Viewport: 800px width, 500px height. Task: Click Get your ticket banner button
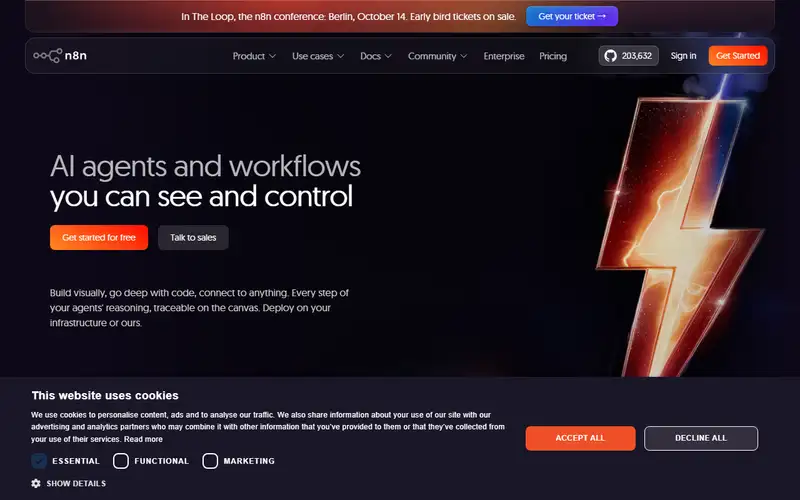click(x=572, y=16)
